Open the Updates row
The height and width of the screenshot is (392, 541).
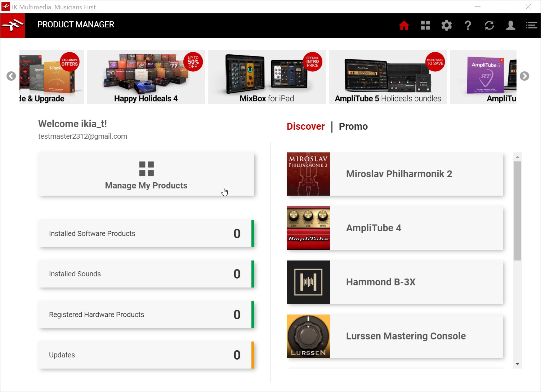point(146,355)
